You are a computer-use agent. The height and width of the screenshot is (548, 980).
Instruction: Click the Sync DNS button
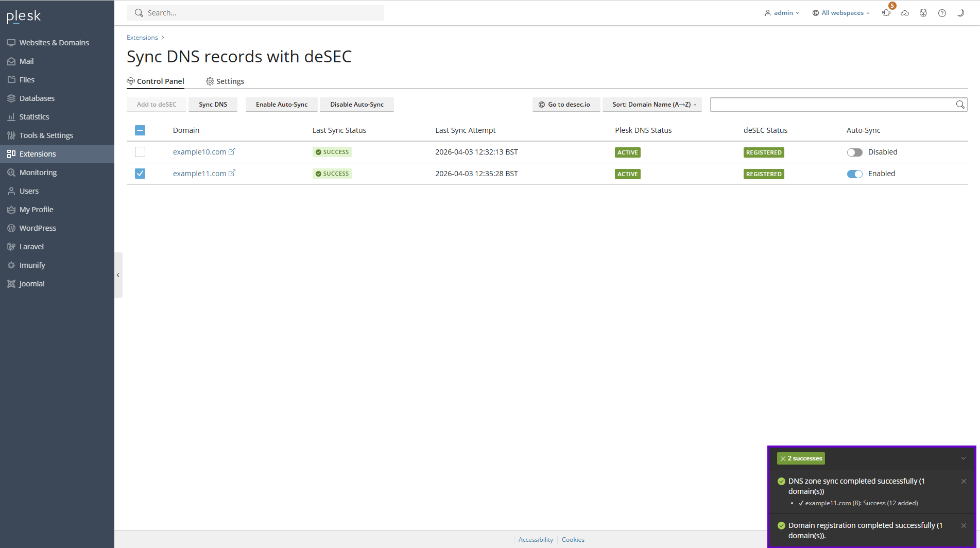(213, 104)
